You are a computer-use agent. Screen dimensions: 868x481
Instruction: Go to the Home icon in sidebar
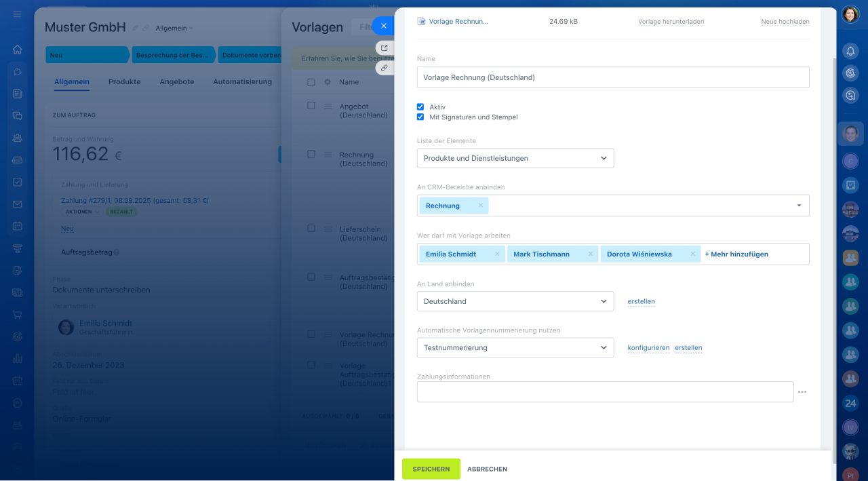18,49
